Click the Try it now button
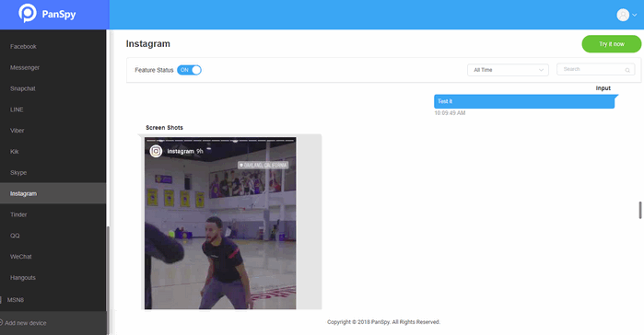Image resolution: width=644 pixels, height=335 pixels. click(611, 44)
